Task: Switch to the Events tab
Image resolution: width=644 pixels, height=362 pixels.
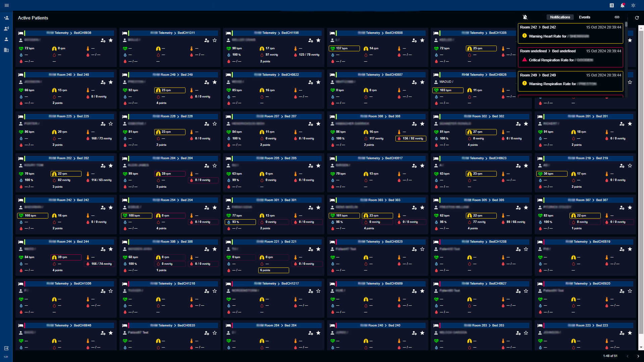Action: click(584, 17)
